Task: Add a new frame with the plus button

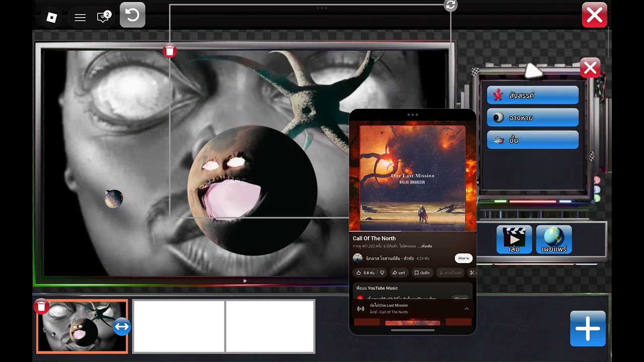Action: [588, 329]
